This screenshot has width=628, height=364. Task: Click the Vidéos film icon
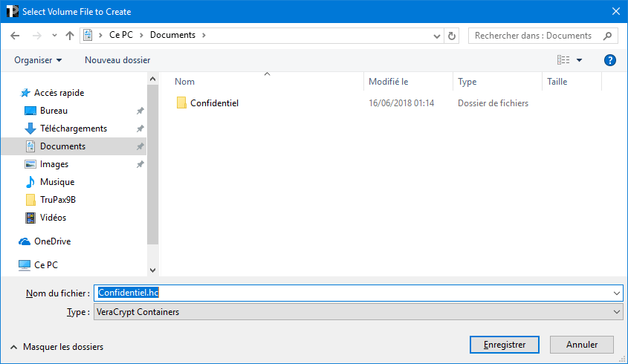click(30, 218)
